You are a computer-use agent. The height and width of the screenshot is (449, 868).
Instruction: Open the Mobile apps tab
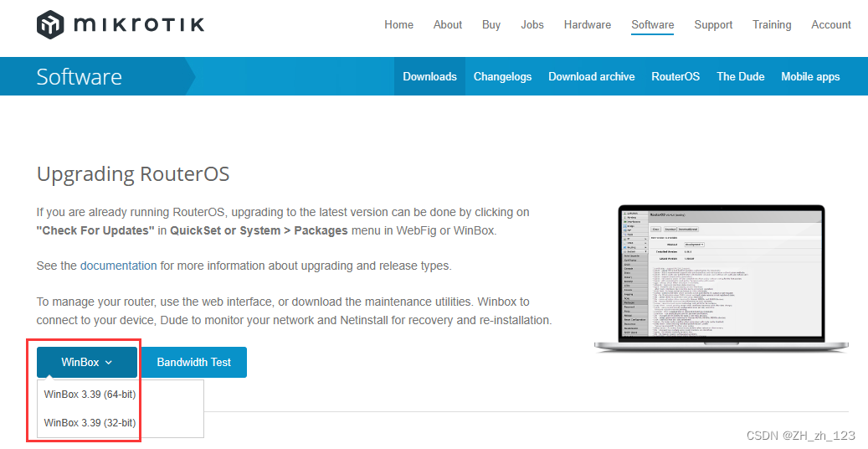[x=810, y=76]
